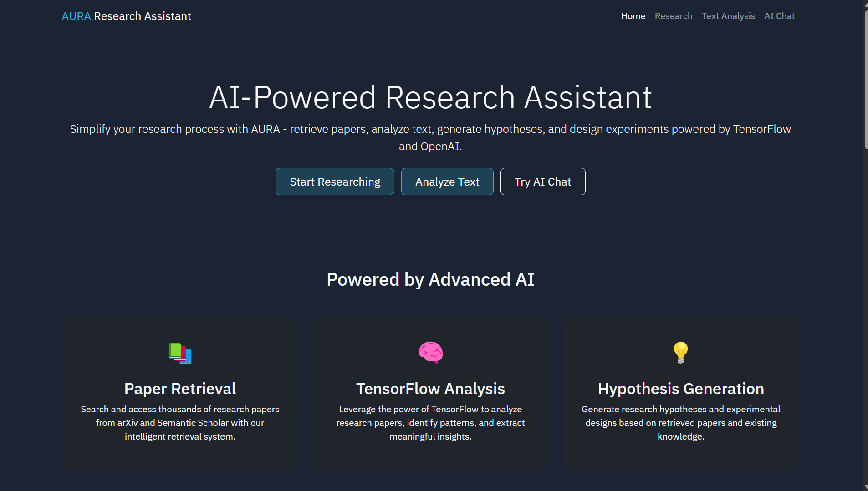
Task: Click the vertical scrollbar thumb
Action: tap(866, 80)
